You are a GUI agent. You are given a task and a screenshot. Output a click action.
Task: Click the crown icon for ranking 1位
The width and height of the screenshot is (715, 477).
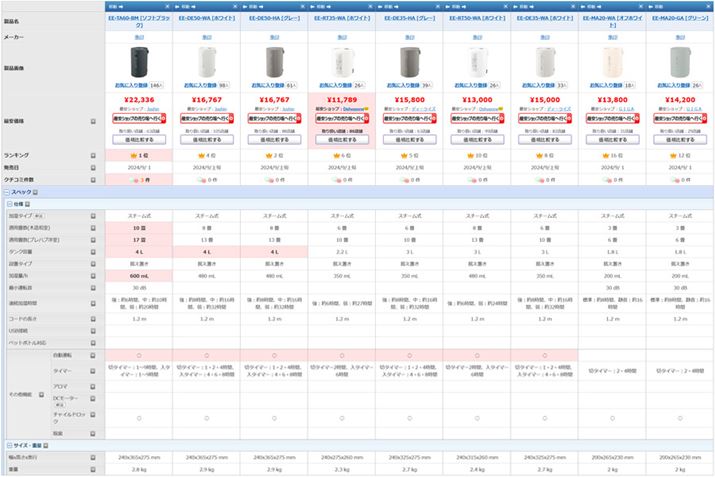[131, 155]
